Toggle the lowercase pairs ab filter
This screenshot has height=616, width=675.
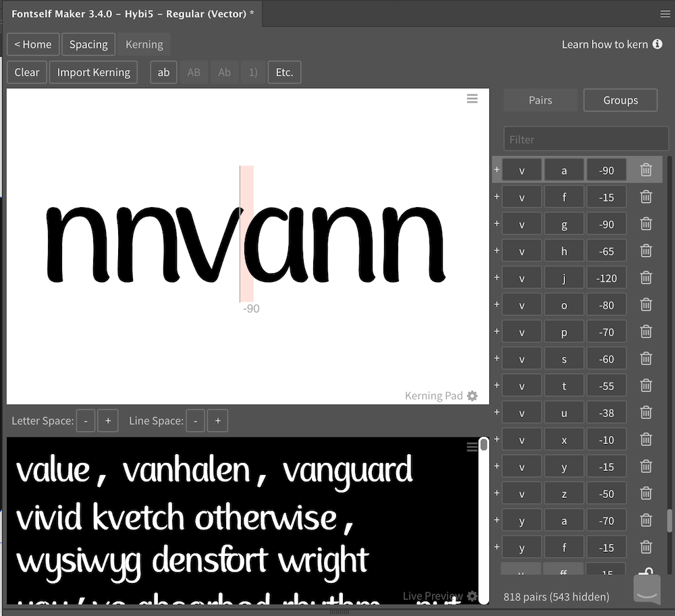163,72
